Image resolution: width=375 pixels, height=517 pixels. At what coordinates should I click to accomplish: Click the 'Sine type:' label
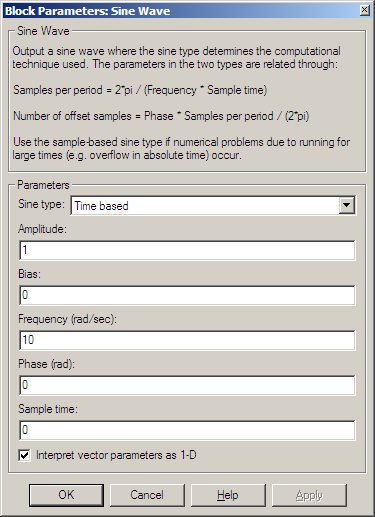[x=41, y=204]
